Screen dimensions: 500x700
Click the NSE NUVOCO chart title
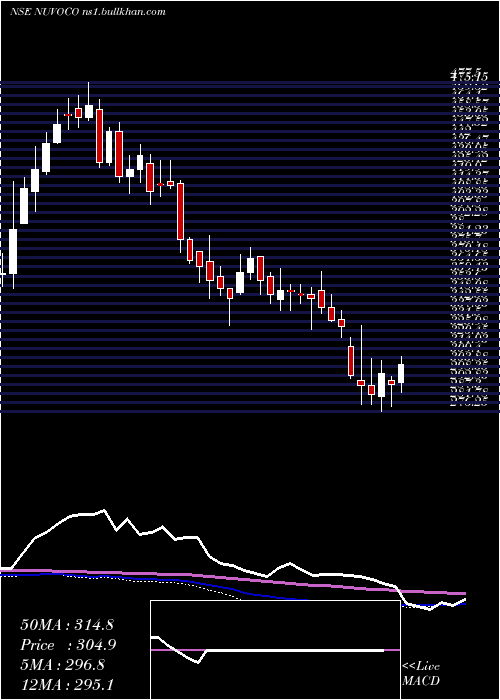click(x=88, y=11)
